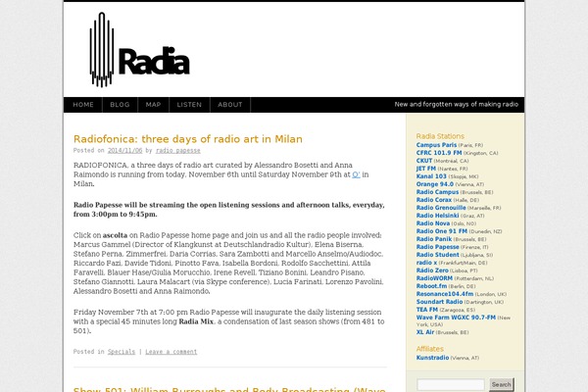This screenshot has width=588, height=392.
Task: Open Kunstradio affiliate link
Action: (432, 358)
